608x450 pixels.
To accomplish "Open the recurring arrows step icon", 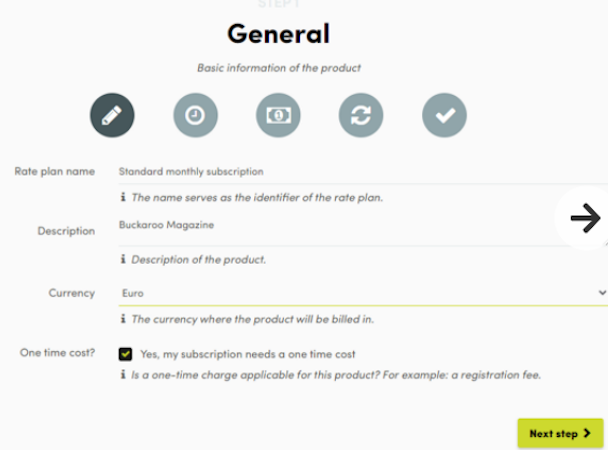I will tap(361, 115).
